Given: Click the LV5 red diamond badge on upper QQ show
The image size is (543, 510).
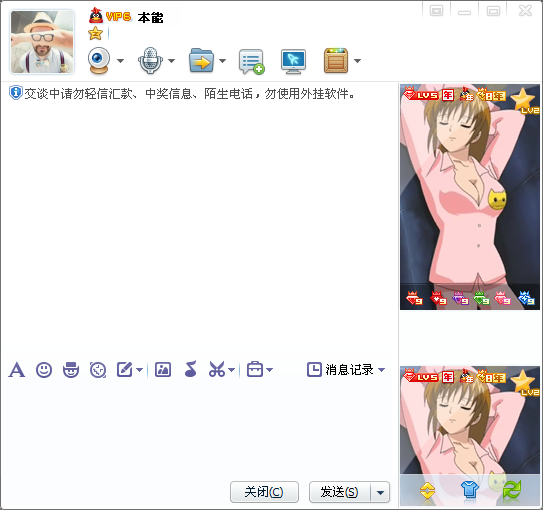Looking at the screenshot, I should (421, 94).
